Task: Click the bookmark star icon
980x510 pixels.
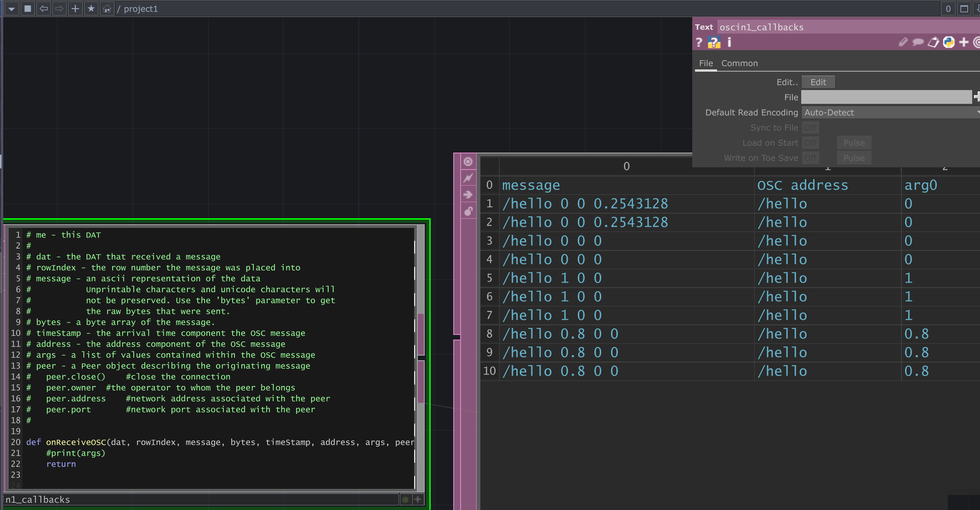Action: click(x=91, y=9)
